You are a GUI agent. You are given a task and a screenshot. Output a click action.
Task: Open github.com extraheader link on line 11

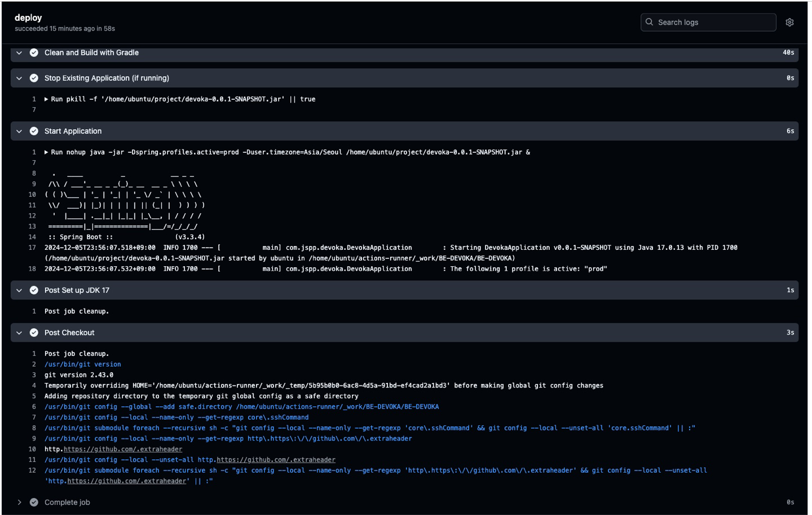point(276,460)
